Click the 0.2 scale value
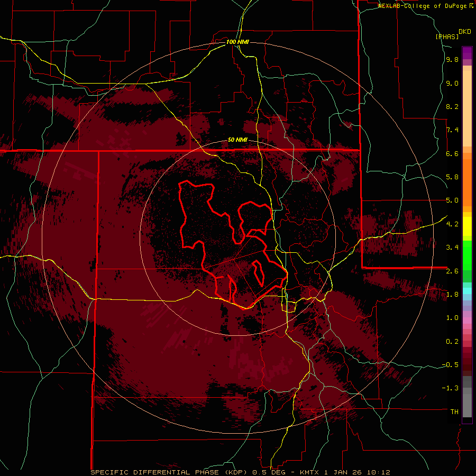The height and width of the screenshot is (476, 476). coord(452,342)
